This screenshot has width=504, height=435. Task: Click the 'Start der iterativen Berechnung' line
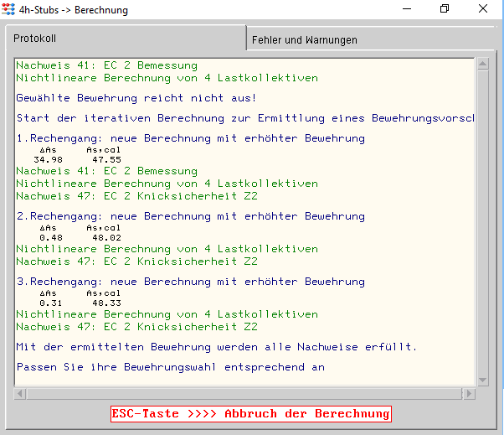tap(243, 118)
